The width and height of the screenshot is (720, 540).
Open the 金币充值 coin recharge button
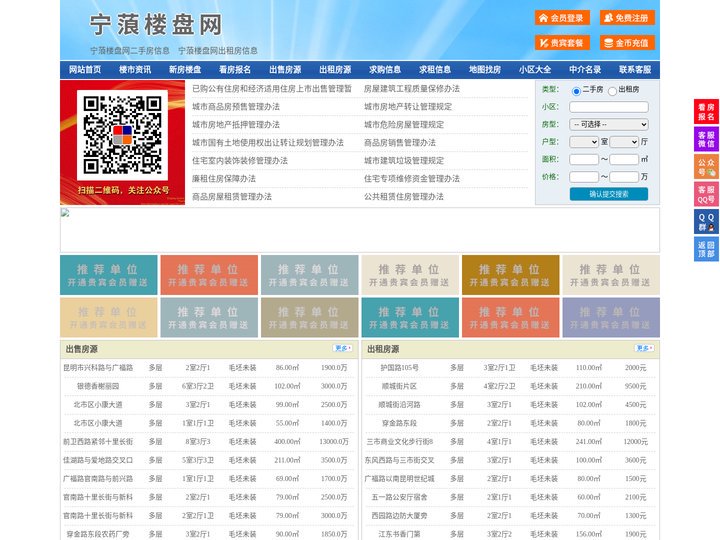(627, 43)
